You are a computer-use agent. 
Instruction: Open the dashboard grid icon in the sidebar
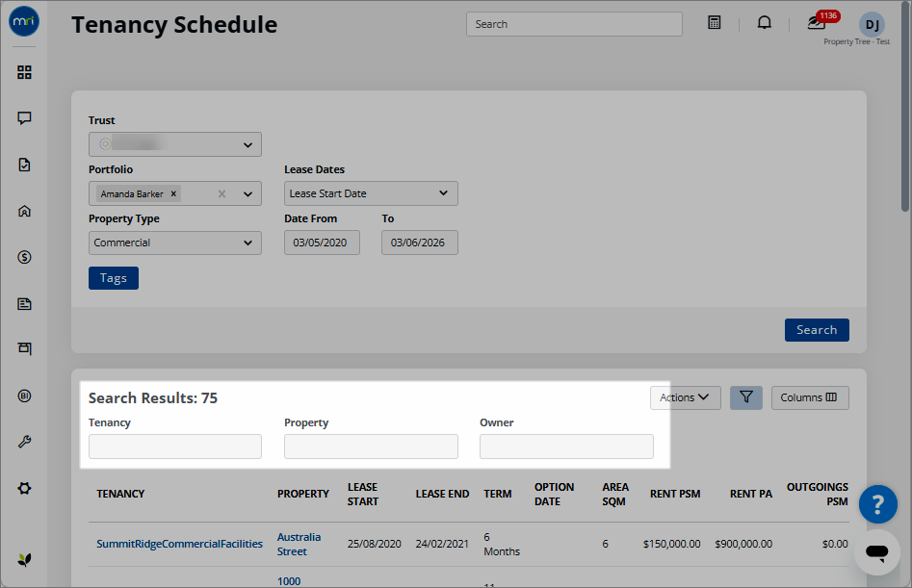coord(24,72)
